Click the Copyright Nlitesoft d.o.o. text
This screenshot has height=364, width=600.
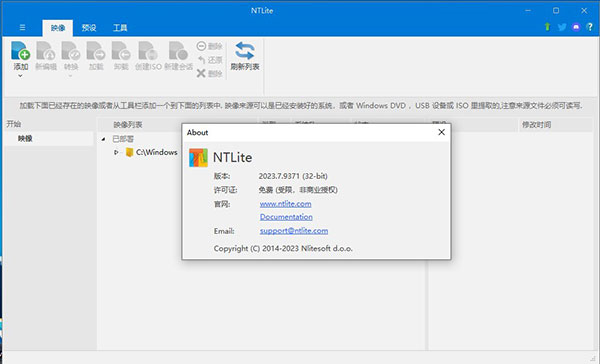coord(283,248)
